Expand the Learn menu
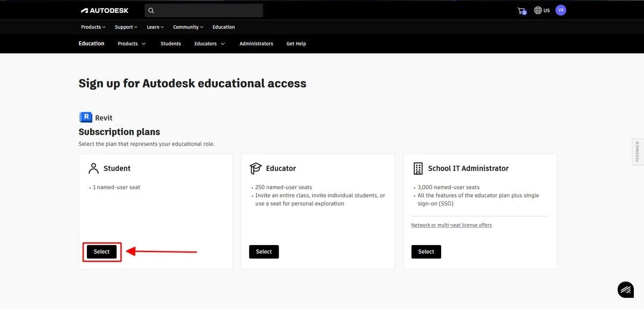 [x=155, y=27]
